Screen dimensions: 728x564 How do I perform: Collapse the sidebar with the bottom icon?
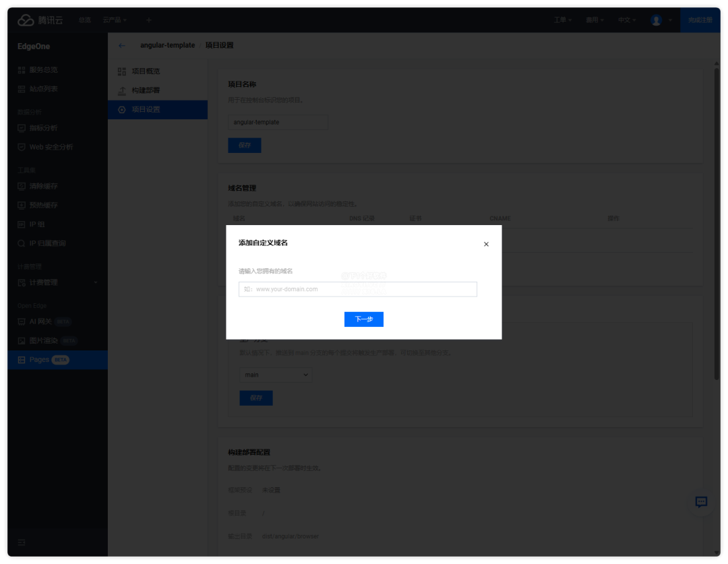pyautogui.click(x=22, y=542)
